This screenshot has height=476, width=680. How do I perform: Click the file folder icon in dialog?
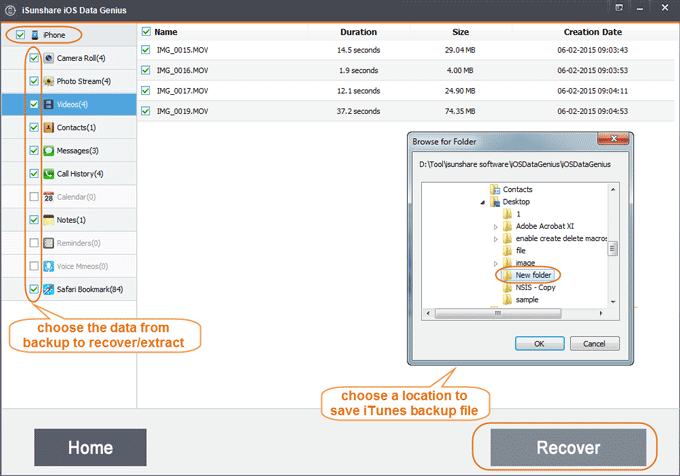coord(507,251)
